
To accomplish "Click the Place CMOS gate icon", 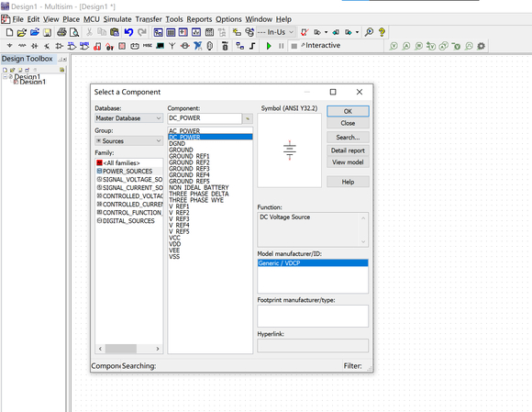I will pos(84,46).
